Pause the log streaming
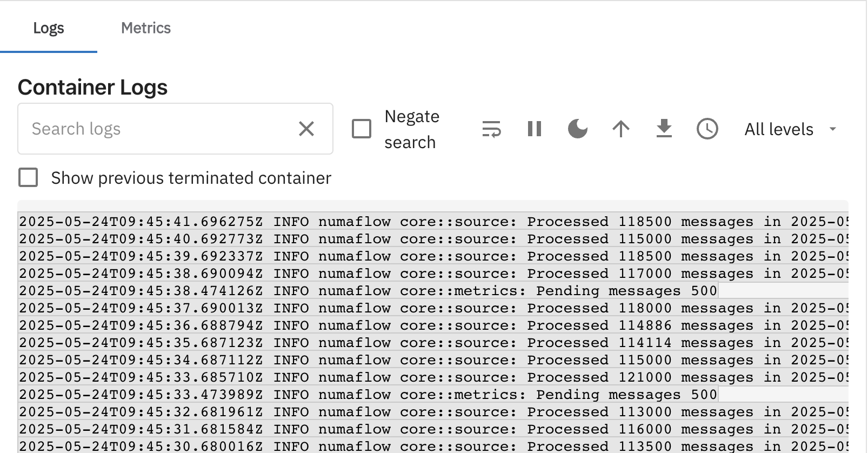 click(535, 129)
